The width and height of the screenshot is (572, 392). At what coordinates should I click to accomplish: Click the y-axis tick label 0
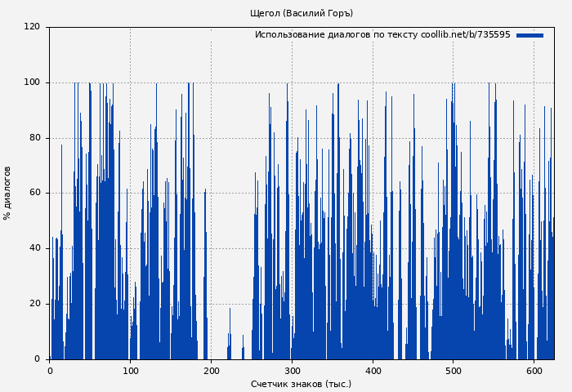point(38,359)
